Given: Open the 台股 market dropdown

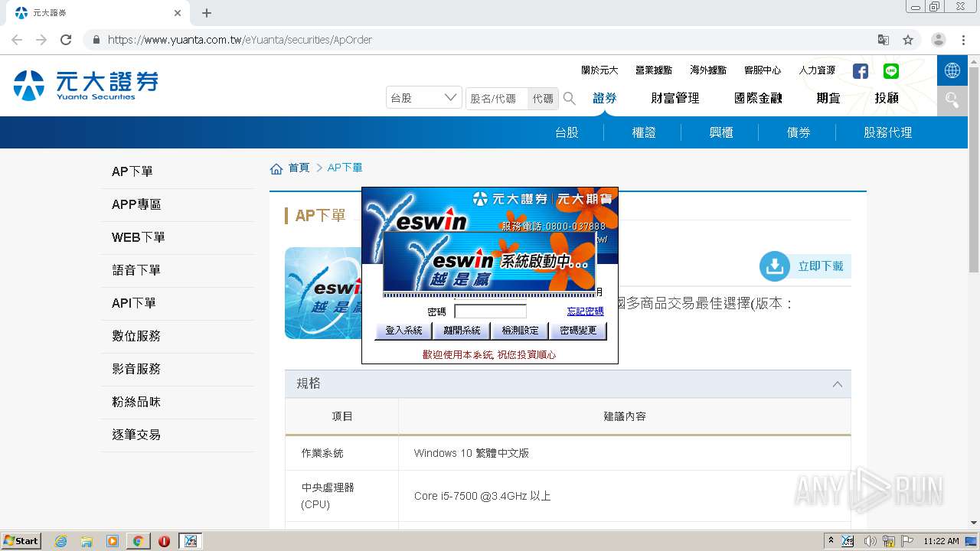Looking at the screenshot, I should point(424,98).
